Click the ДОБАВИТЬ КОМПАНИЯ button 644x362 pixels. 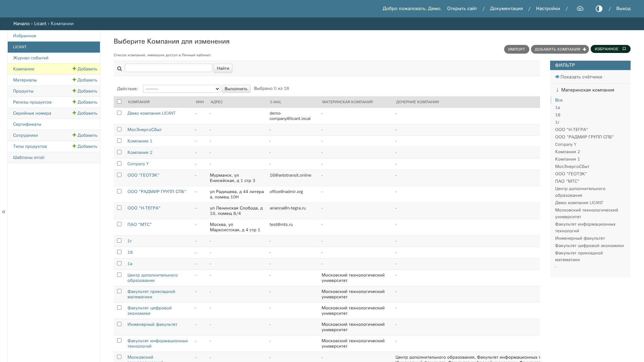[x=560, y=49]
